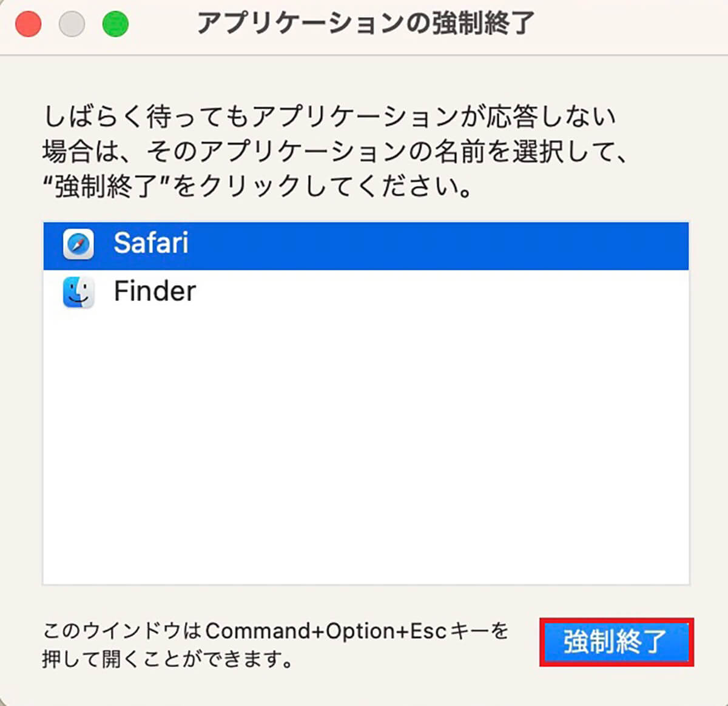Image resolution: width=728 pixels, height=706 pixels.
Task: Click the 押して開くことができます text line
Action: coord(168,659)
